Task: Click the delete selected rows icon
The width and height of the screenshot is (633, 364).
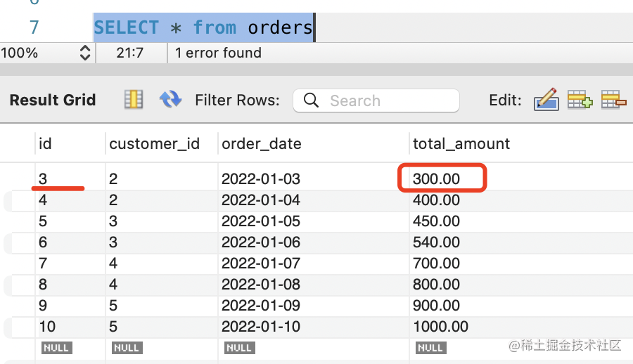Action: [614, 100]
